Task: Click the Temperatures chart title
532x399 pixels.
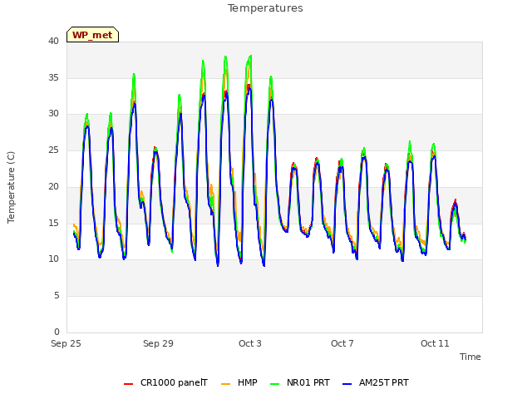Action: tap(265, 8)
